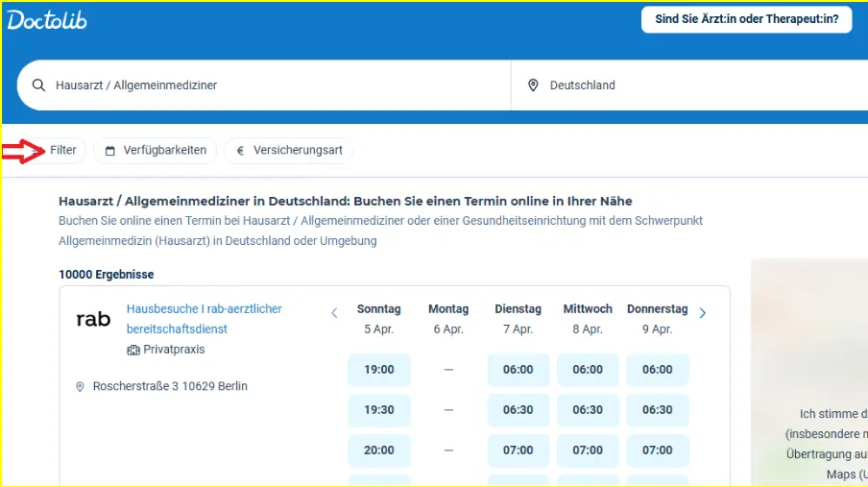The image size is (868, 487).
Task: Click Sind Sie Ärzt:in oder Therapeut:in button
Action: 746,19
